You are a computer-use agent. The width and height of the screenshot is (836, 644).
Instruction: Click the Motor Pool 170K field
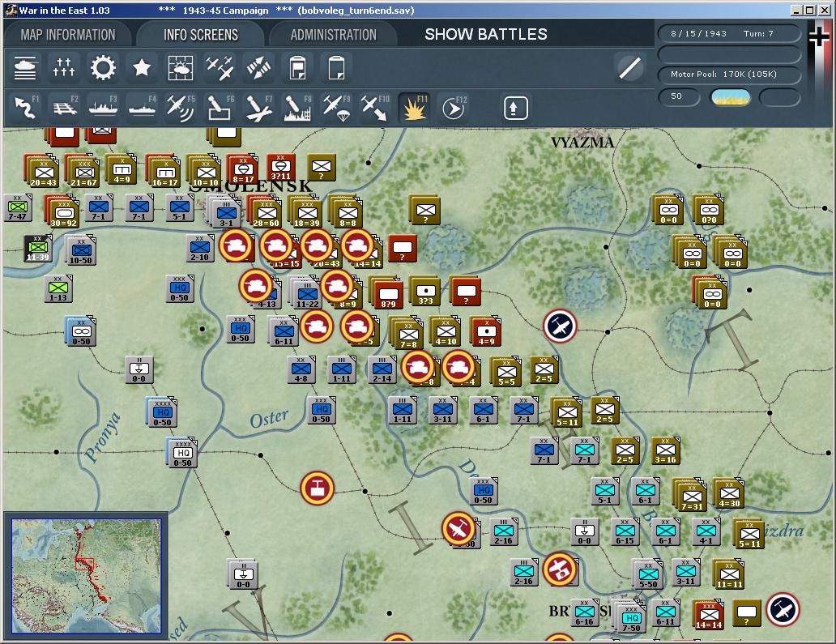(x=729, y=74)
